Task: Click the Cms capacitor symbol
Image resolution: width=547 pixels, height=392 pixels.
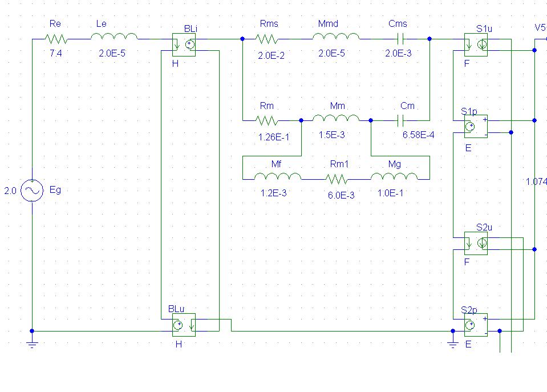Action: click(399, 39)
